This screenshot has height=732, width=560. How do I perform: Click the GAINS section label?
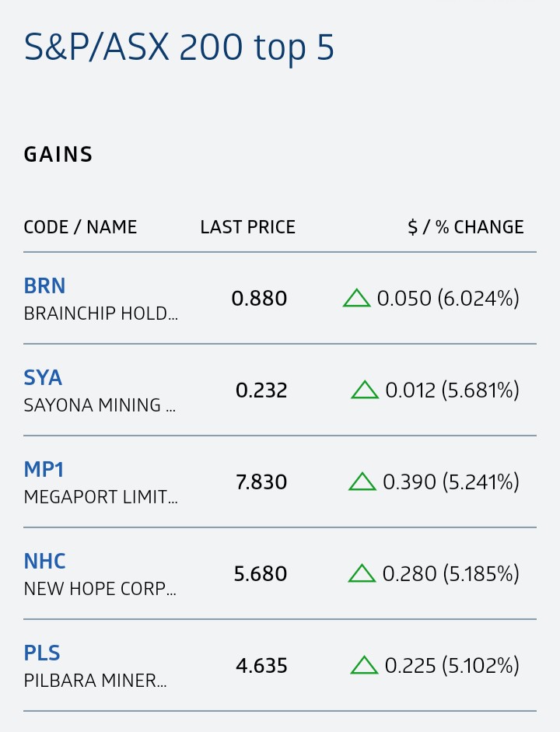click(58, 155)
